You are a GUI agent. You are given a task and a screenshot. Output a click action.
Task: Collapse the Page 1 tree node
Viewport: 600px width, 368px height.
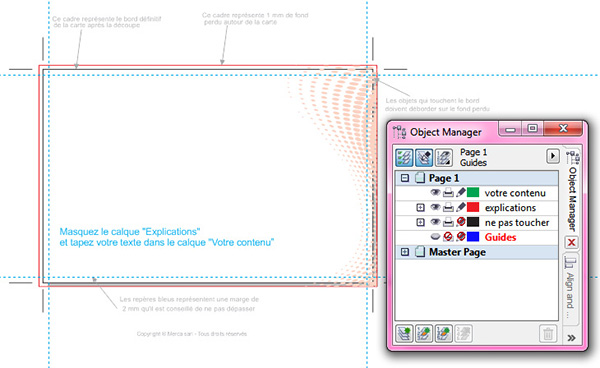tap(405, 178)
